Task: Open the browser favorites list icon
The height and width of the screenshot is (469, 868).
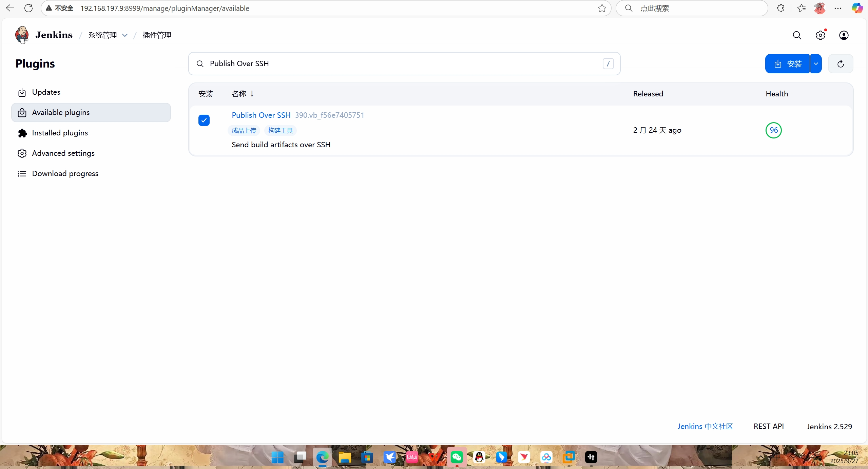Action: point(801,8)
